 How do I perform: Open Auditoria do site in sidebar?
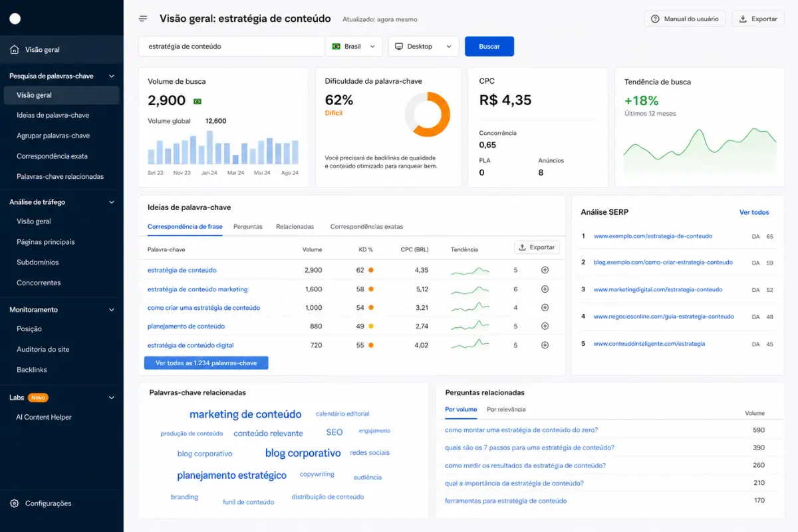click(43, 349)
